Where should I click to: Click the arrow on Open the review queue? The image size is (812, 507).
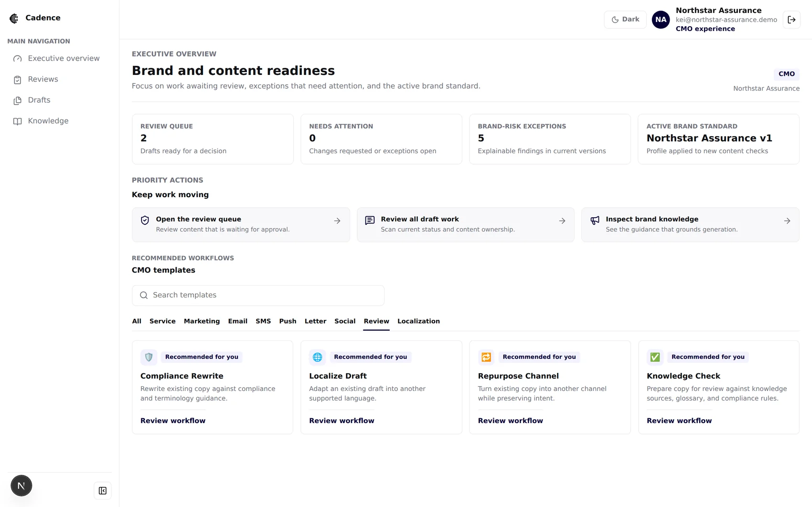337,221
